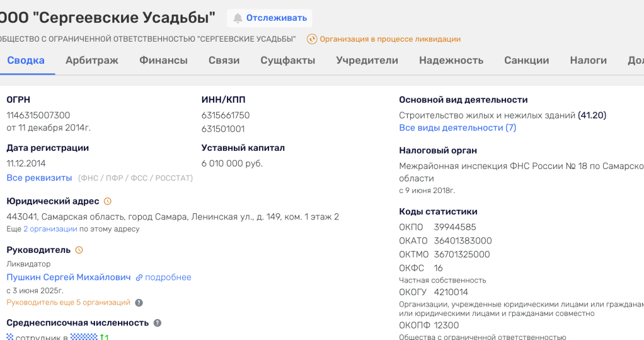Click the help icon next to Среднесписочная численность
The width and height of the screenshot is (644, 340).
click(158, 323)
